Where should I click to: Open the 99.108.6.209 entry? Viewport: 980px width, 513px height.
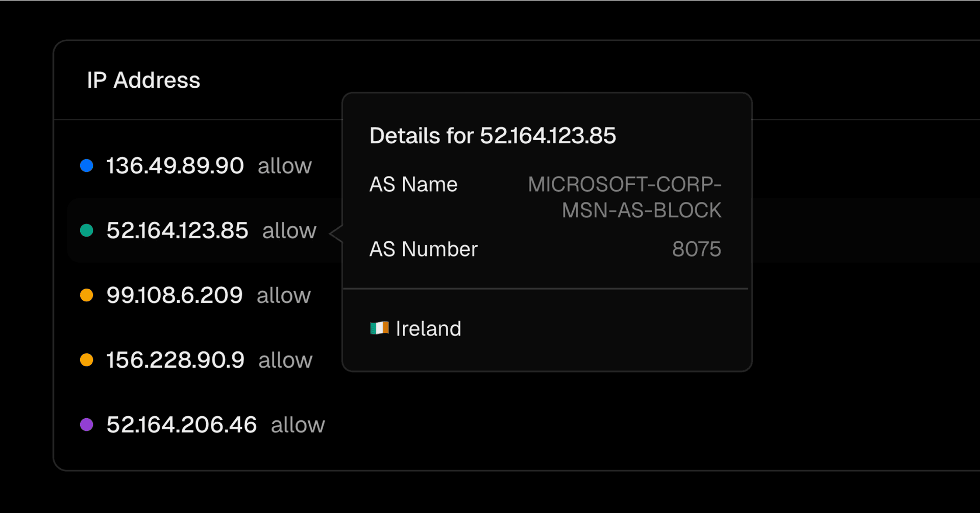click(x=174, y=296)
